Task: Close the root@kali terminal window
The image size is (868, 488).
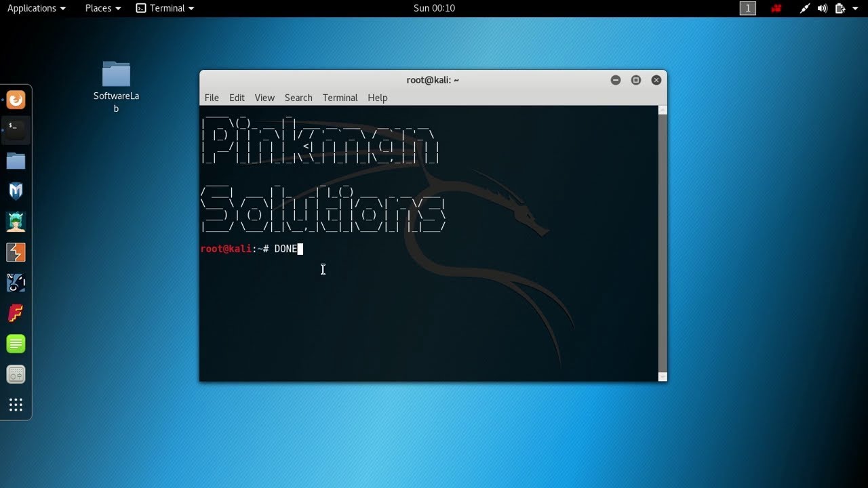Action: click(x=656, y=80)
